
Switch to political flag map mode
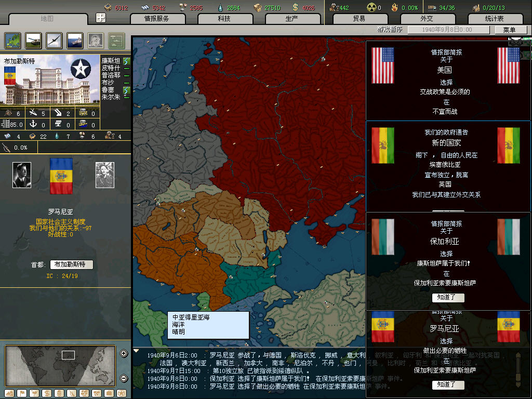tap(22, 393)
